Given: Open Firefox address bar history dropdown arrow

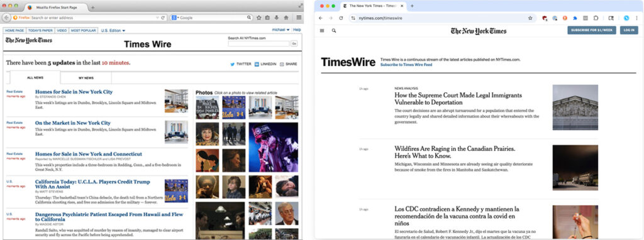Looking at the screenshot, I should (157, 18).
